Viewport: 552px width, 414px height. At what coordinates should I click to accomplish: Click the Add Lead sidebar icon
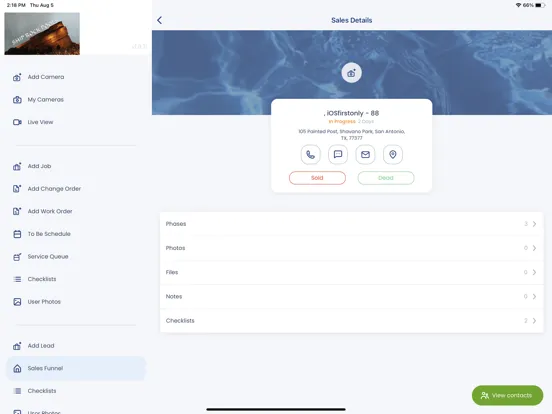coord(17,346)
